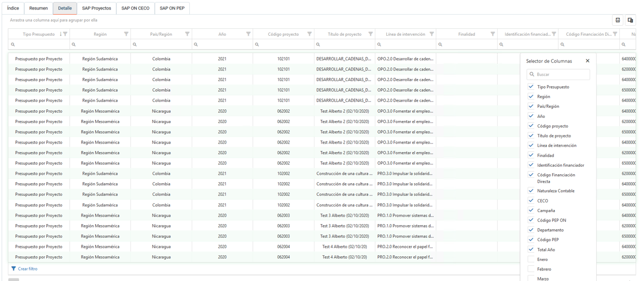Open filter for Finalidad column
The height and width of the screenshot is (281, 644).
click(493, 34)
